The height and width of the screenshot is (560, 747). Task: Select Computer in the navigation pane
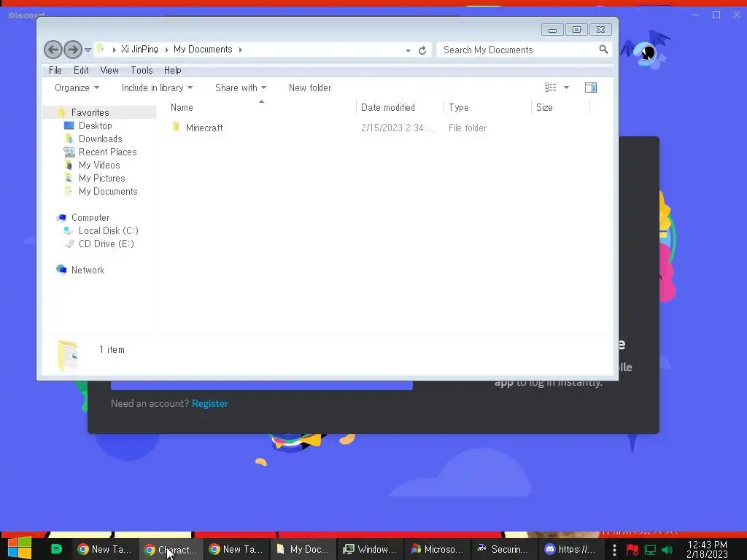point(90,217)
